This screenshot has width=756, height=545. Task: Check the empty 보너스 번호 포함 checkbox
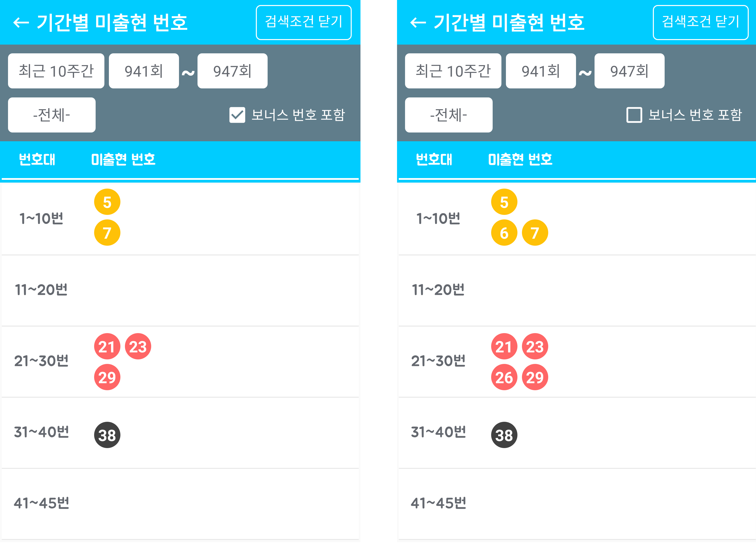(634, 115)
